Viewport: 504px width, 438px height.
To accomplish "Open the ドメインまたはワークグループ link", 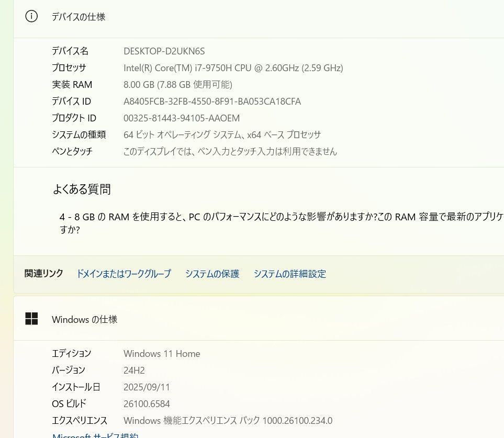I will [124, 274].
